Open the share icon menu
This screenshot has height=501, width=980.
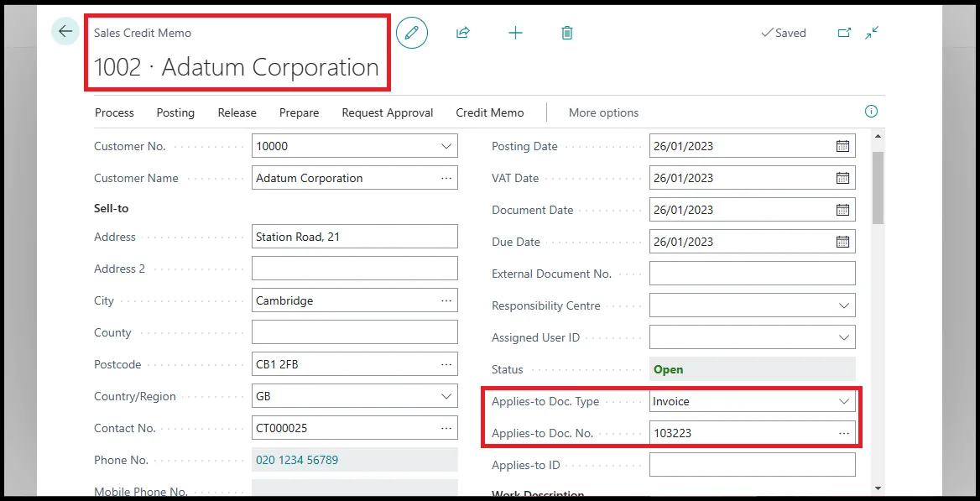tap(462, 34)
